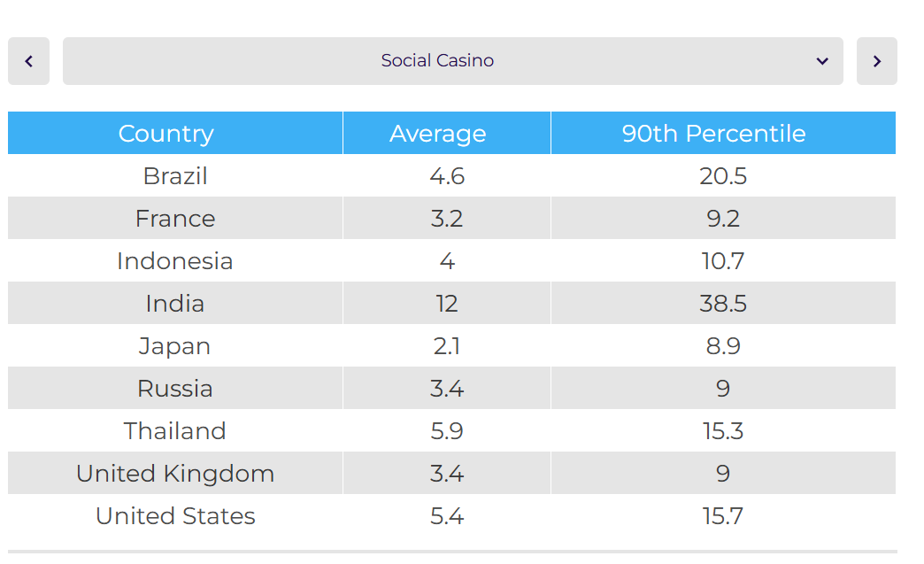Viewport: 924px width, 564px height.
Task: Click the United States country cell
Action: click(x=175, y=516)
